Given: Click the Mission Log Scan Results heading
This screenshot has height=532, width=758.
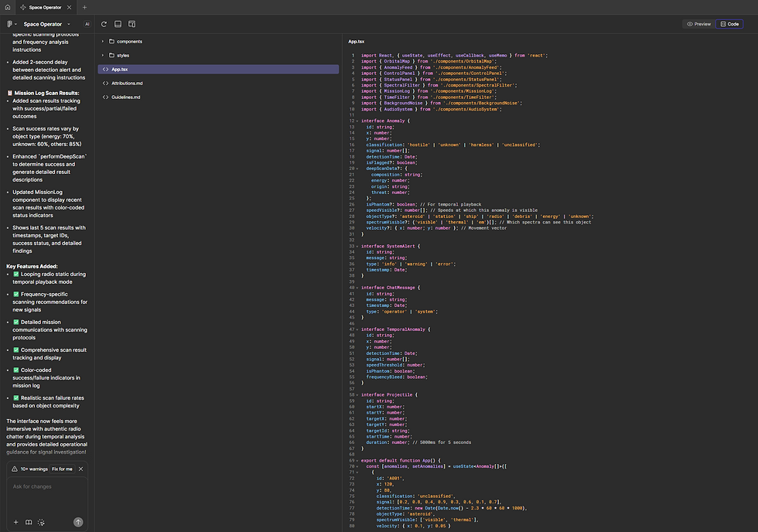Looking at the screenshot, I should (46, 93).
